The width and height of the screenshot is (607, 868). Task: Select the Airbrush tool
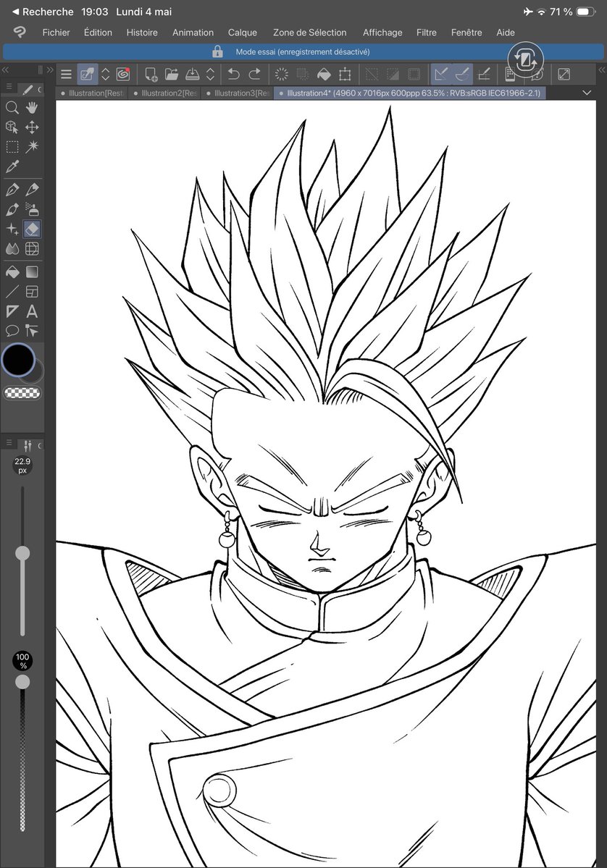click(x=32, y=210)
